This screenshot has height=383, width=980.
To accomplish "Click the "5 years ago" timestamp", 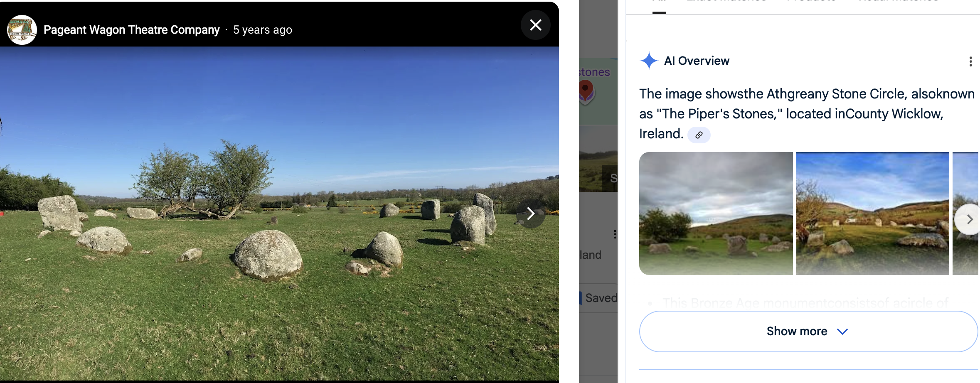I will [262, 30].
